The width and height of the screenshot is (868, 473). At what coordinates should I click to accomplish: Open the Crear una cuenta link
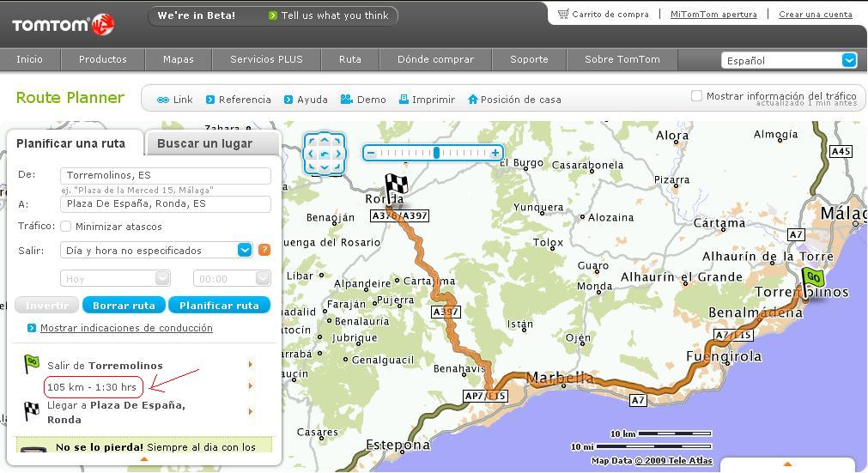point(816,15)
